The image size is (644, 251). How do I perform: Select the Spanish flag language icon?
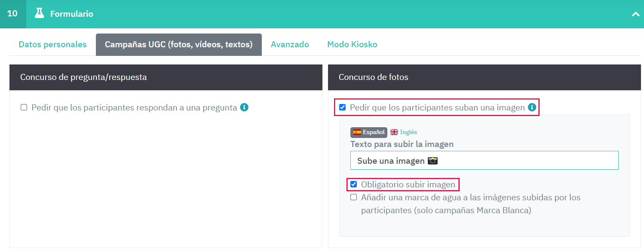point(357,132)
